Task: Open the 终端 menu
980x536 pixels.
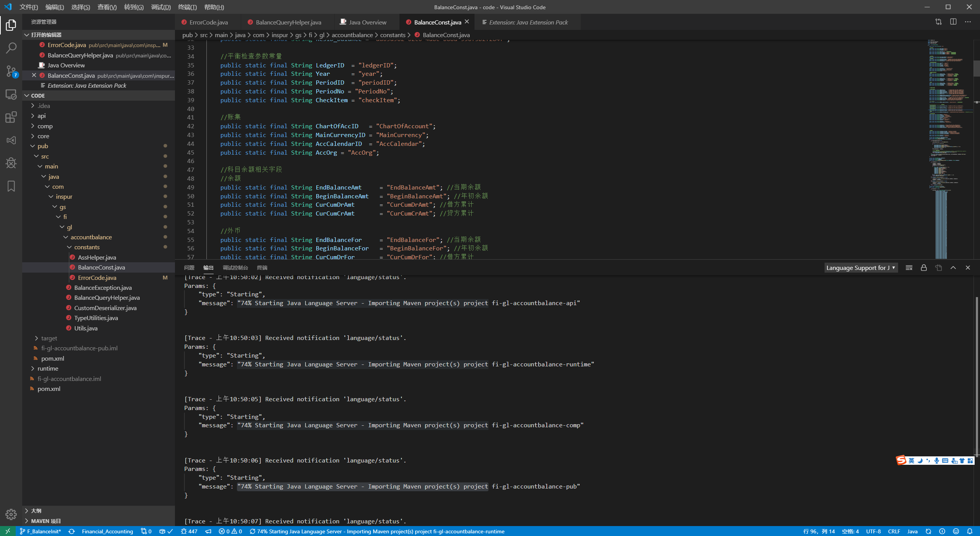Action: [186, 7]
